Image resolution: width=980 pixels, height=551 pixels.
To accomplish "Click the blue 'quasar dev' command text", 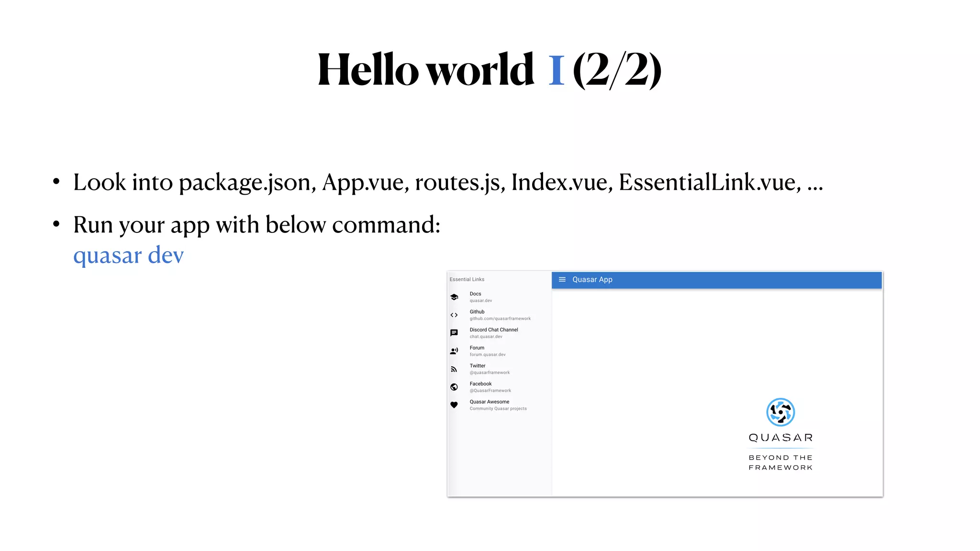I will [128, 255].
